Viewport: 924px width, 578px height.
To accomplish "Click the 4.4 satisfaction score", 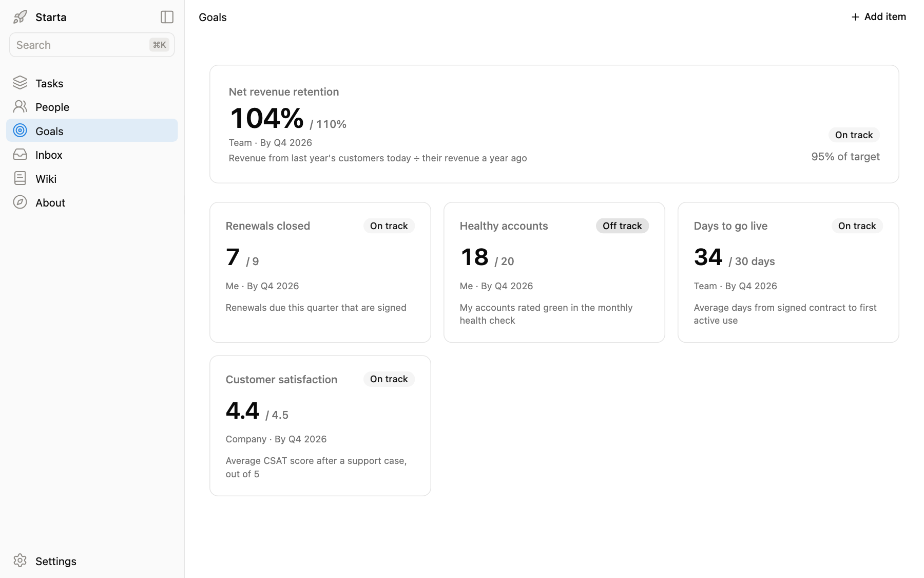I will tap(242, 411).
